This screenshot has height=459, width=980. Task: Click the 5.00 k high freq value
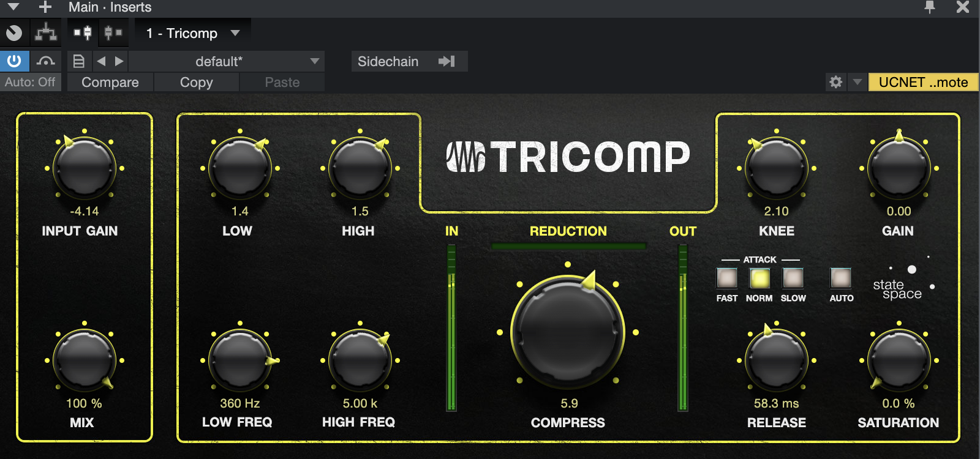click(x=360, y=403)
